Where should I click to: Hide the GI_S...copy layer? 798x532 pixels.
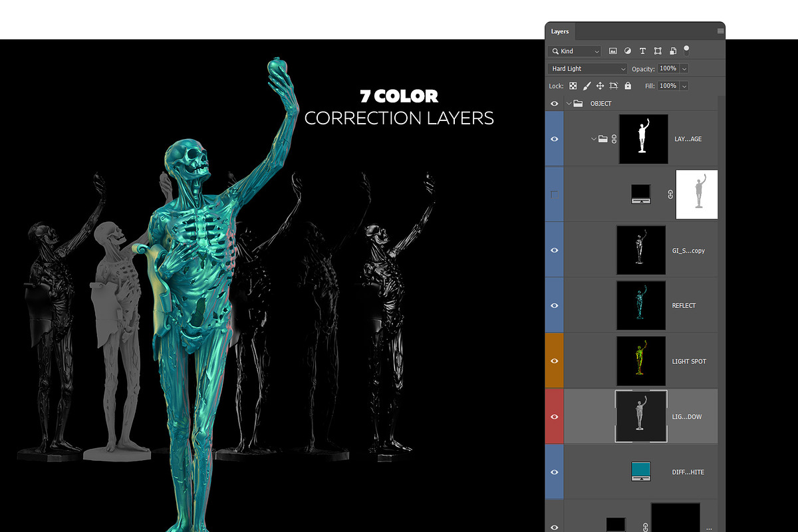pyautogui.click(x=555, y=250)
